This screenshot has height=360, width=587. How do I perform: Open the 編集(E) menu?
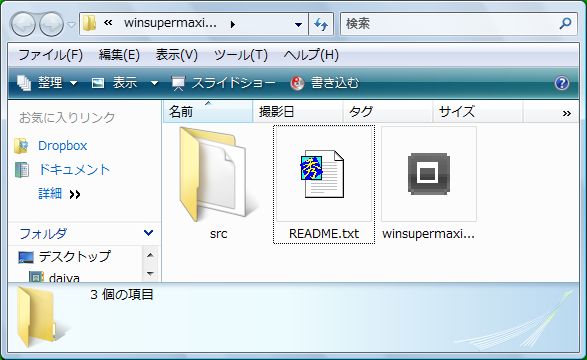119,55
